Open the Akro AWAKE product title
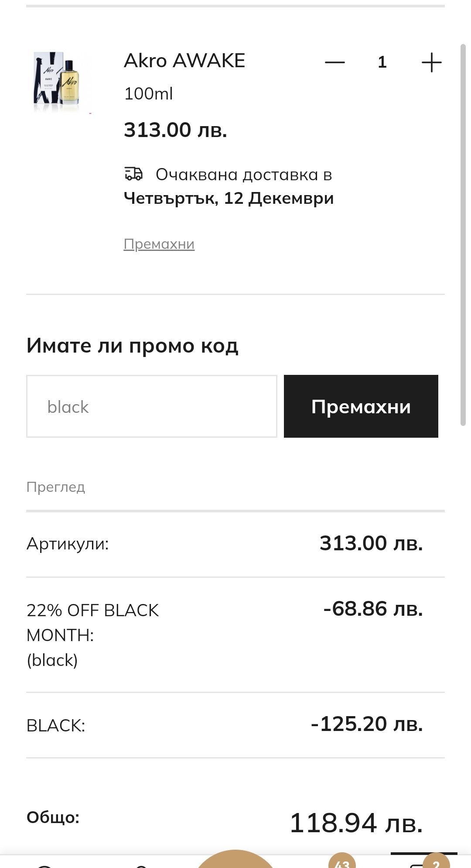Viewport: 471px width, 868px height. (x=184, y=61)
